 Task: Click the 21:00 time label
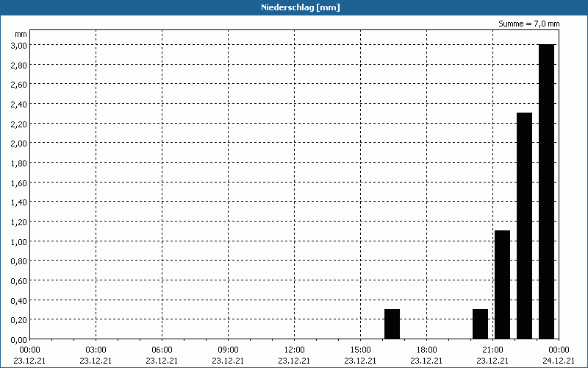point(492,350)
